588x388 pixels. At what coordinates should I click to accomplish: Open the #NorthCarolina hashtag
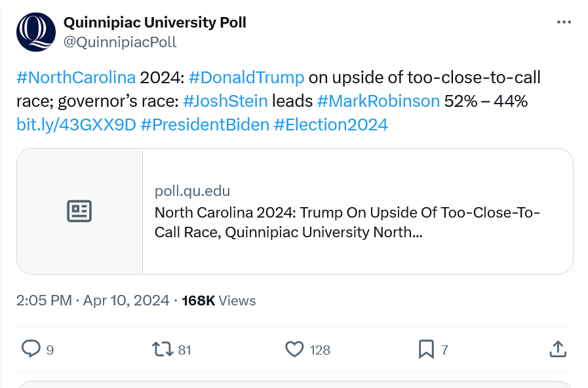pyautogui.click(x=76, y=77)
